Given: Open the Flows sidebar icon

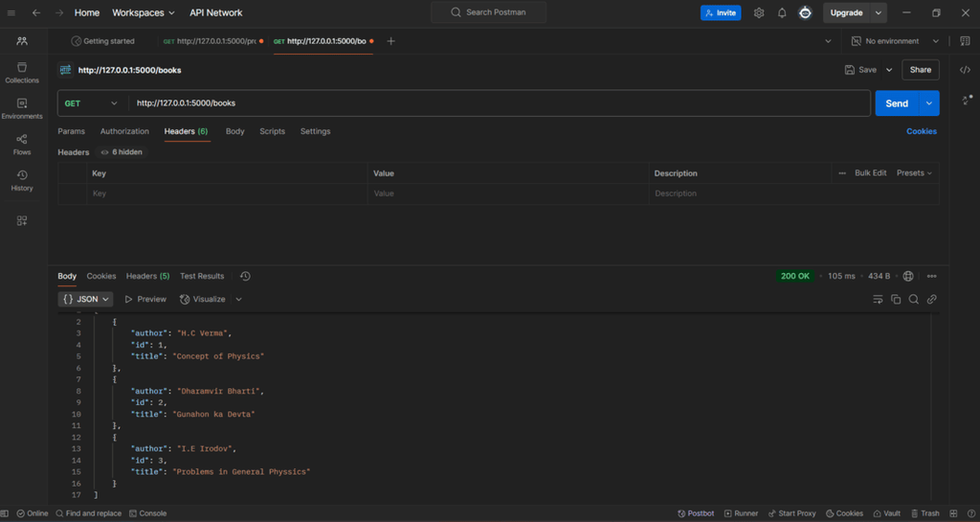Looking at the screenshot, I should coord(22,145).
